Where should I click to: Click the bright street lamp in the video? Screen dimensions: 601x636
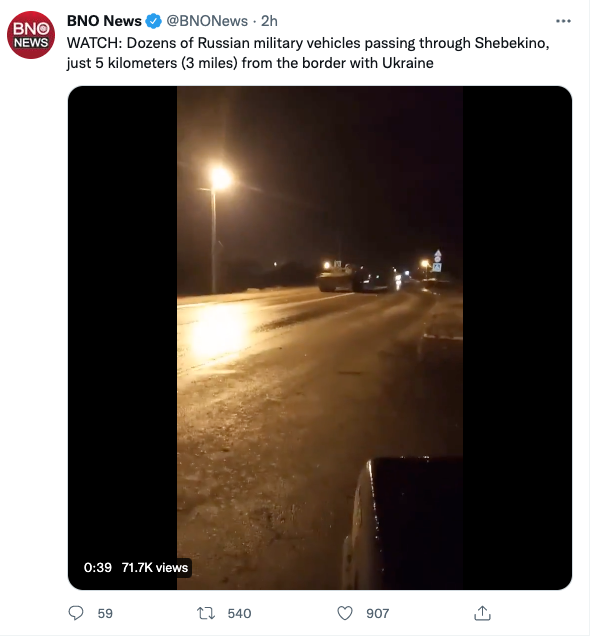tap(221, 178)
